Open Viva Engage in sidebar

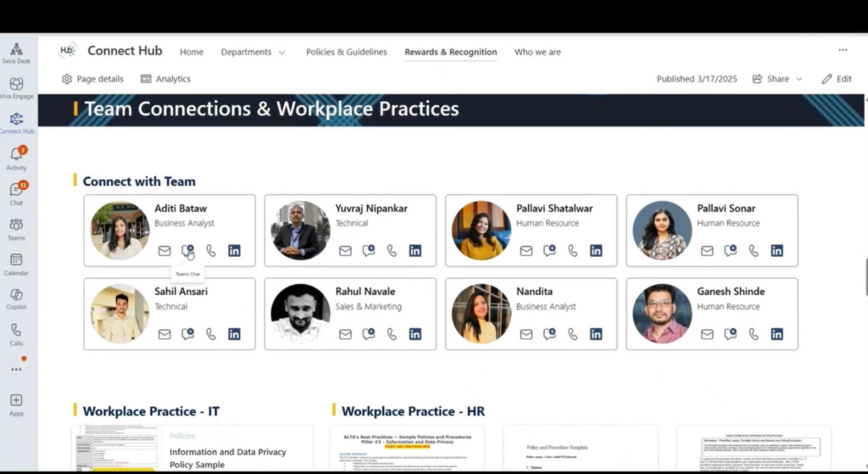[x=16, y=88]
